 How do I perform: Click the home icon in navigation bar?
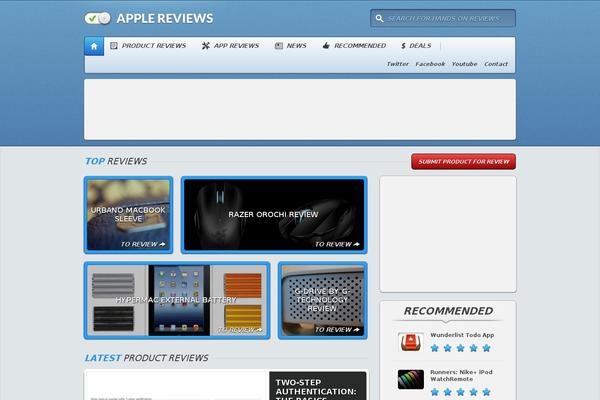click(x=94, y=46)
